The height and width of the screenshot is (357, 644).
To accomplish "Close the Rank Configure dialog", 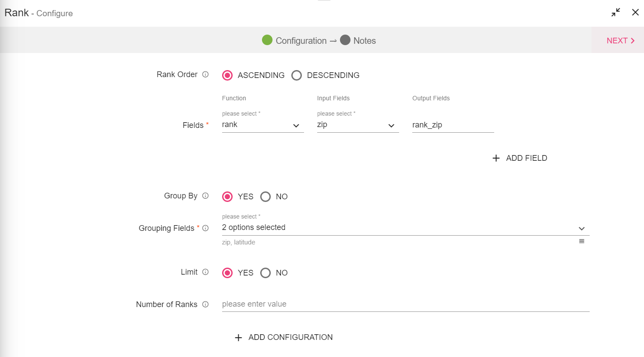I will [635, 12].
